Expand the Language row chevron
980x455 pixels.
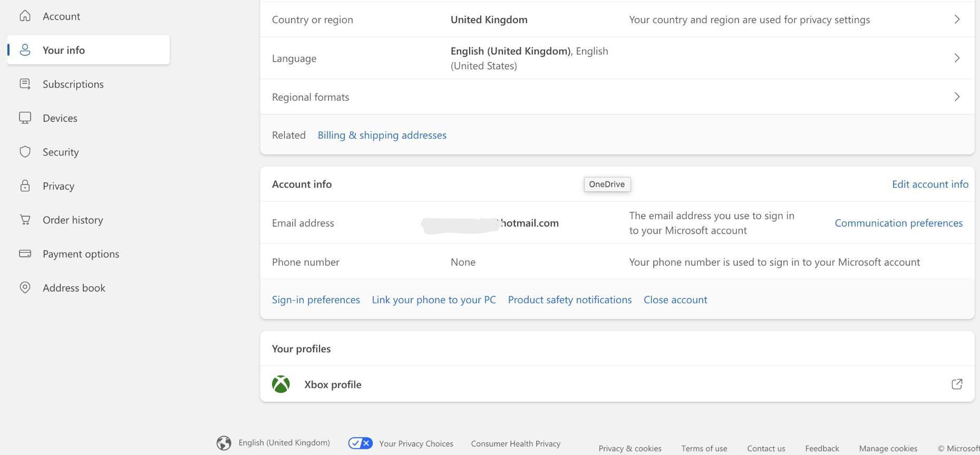(957, 58)
